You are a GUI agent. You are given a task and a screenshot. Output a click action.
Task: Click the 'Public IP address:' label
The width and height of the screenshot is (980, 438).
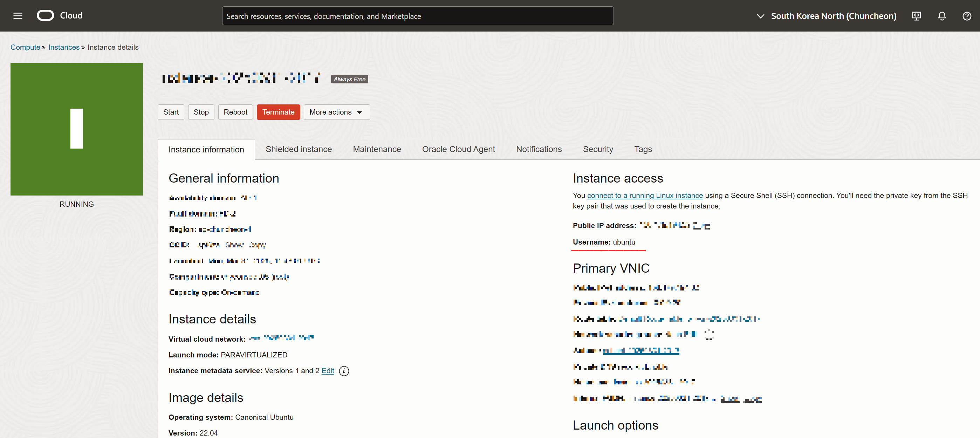tap(604, 226)
